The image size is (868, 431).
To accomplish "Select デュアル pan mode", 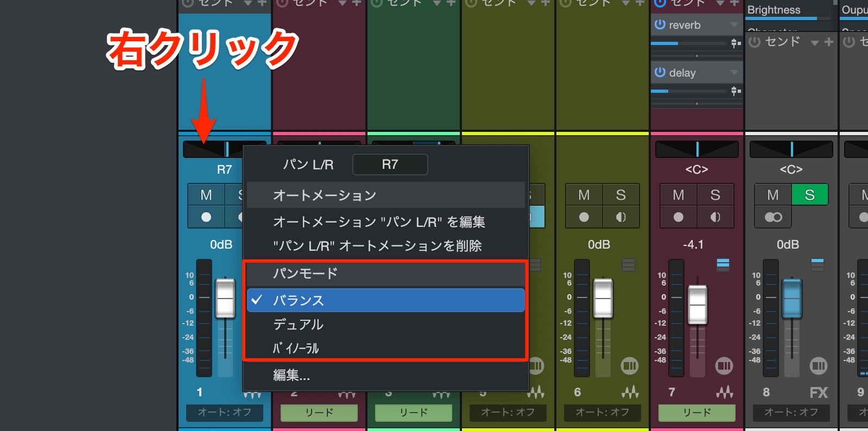I will (x=386, y=324).
